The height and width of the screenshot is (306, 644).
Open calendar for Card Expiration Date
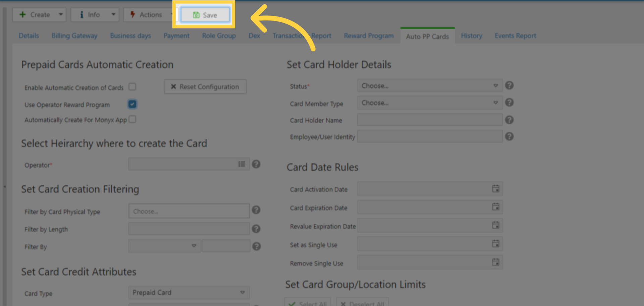[496, 207]
